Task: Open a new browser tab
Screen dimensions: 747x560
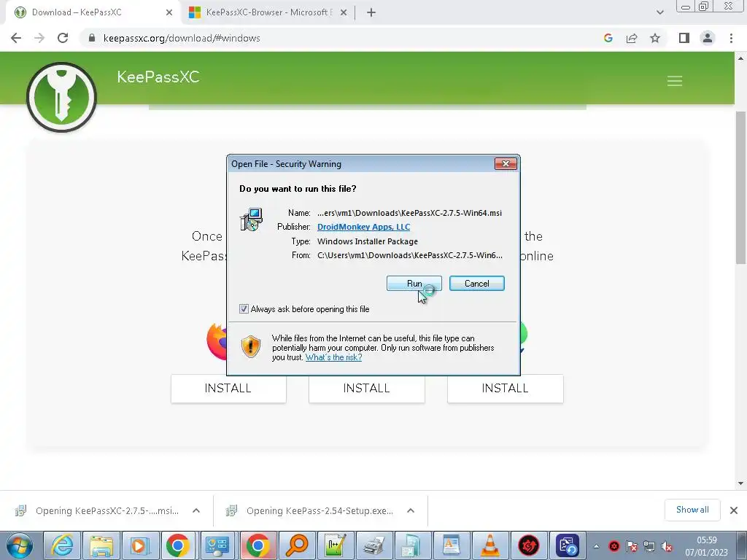Action: [371, 13]
